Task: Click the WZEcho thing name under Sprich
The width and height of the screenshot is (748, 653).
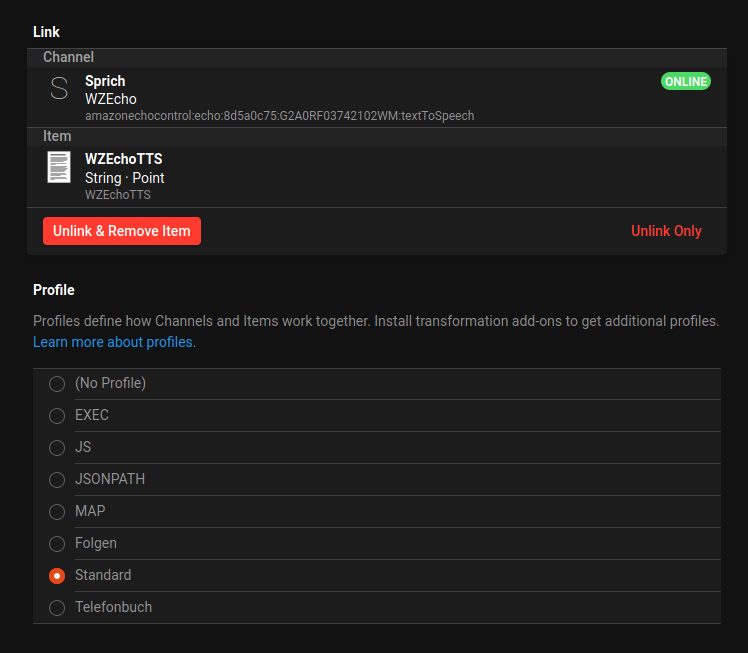Action: 110,99
